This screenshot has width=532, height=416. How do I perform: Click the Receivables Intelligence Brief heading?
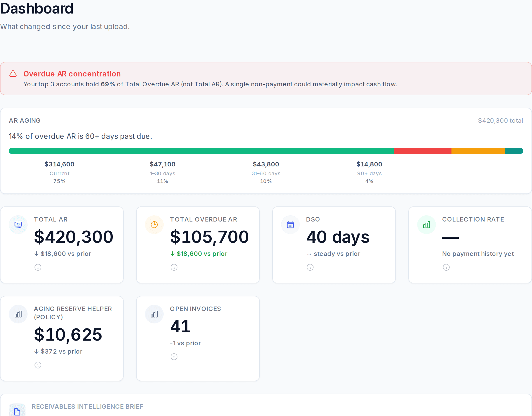pyautogui.click(x=87, y=407)
